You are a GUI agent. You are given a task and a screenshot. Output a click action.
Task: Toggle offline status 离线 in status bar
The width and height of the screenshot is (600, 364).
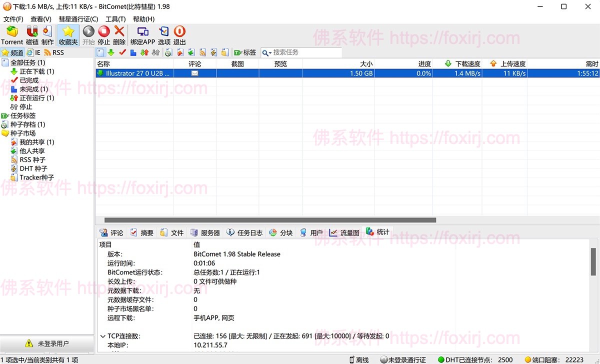pyautogui.click(x=360, y=359)
